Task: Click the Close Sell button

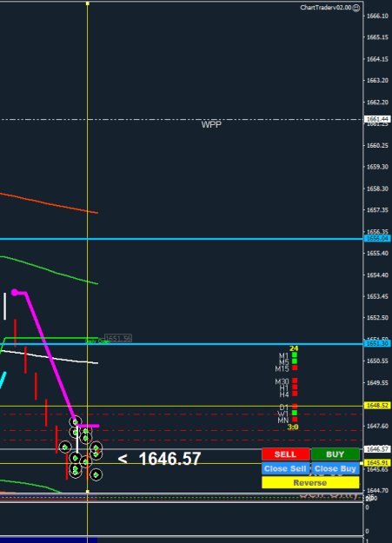Action: click(x=286, y=468)
